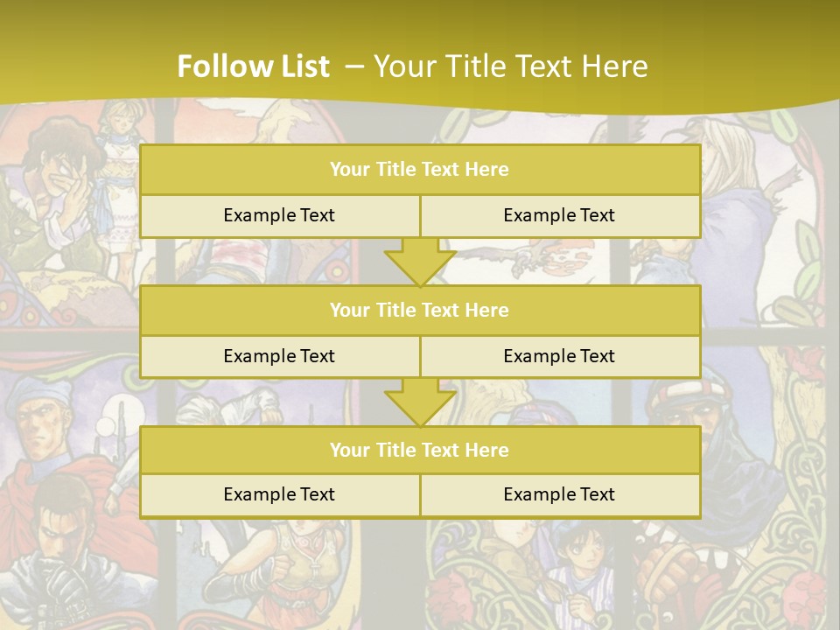Click top block's right Example Text cell
Viewport: 840px width, 630px height.
[x=559, y=215]
